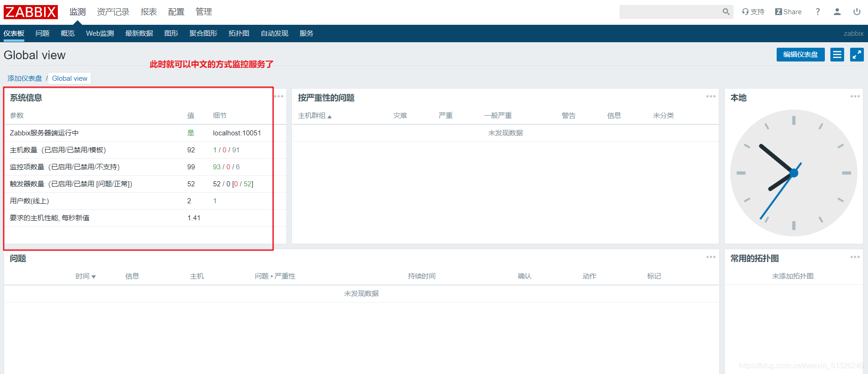Select the 拓扑图 submenu tab
Screen dimensions: 868x374
[239, 33]
